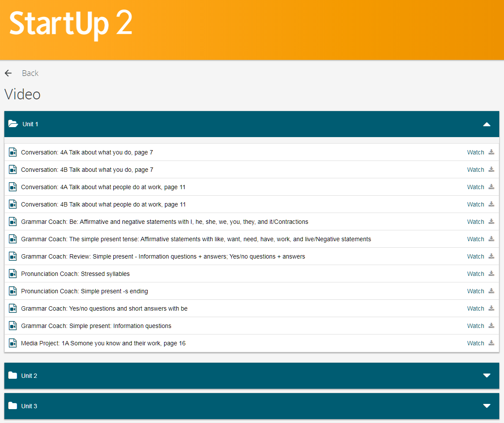Image resolution: width=504 pixels, height=423 pixels.
Task: Download Pronunciation Coach Stressed syllables video
Action: pos(491,273)
